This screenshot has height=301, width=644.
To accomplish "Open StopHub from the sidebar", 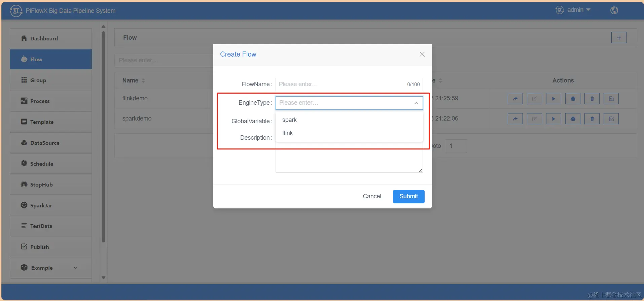I will pyautogui.click(x=51, y=185).
